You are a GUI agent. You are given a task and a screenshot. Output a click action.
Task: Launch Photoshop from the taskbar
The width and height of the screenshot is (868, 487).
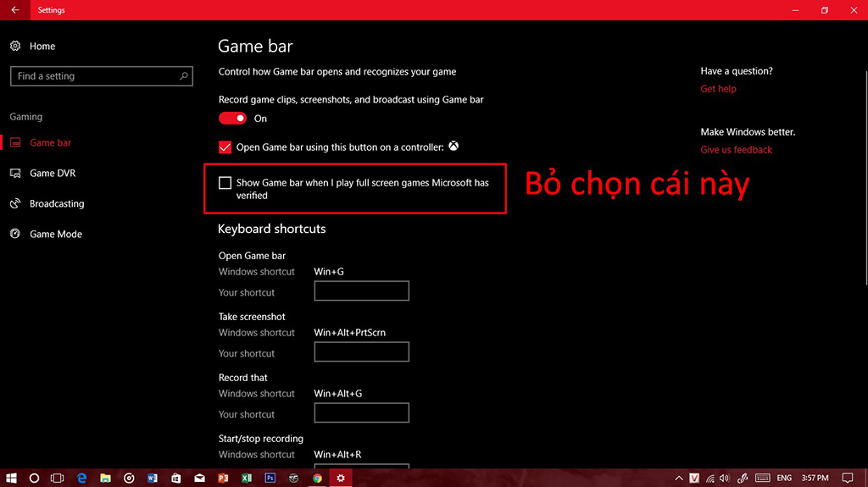coord(270,478)
